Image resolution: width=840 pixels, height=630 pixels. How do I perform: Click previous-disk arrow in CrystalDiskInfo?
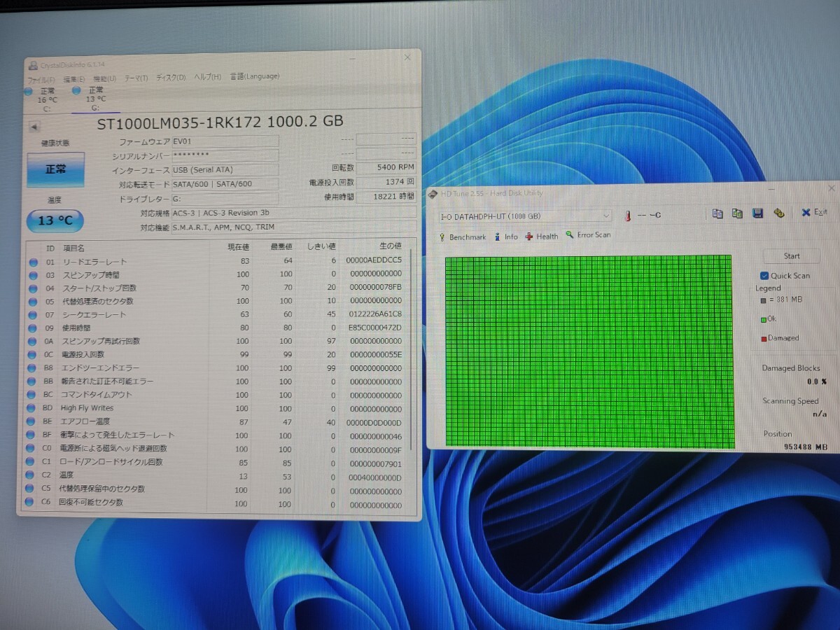pos(34,127)
